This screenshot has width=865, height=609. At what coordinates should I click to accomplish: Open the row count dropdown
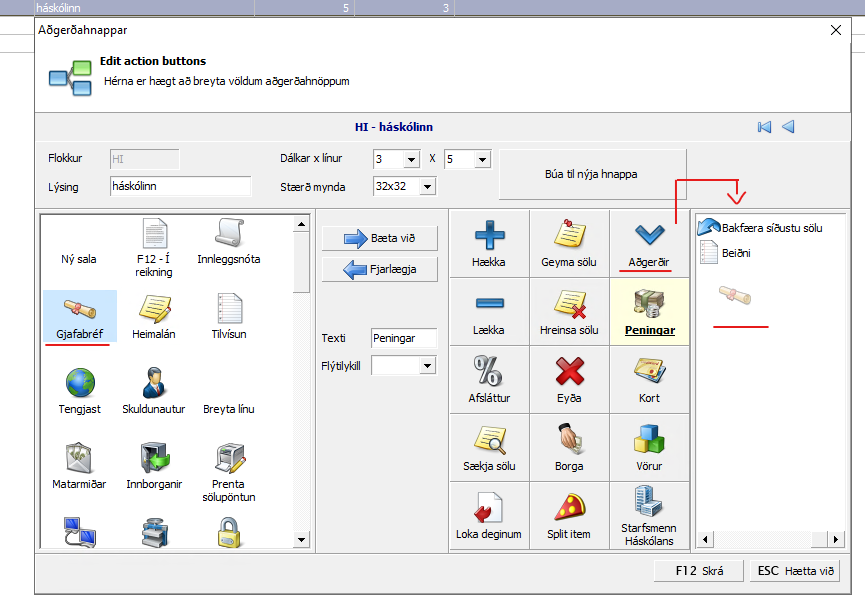[x=481, y=160]
